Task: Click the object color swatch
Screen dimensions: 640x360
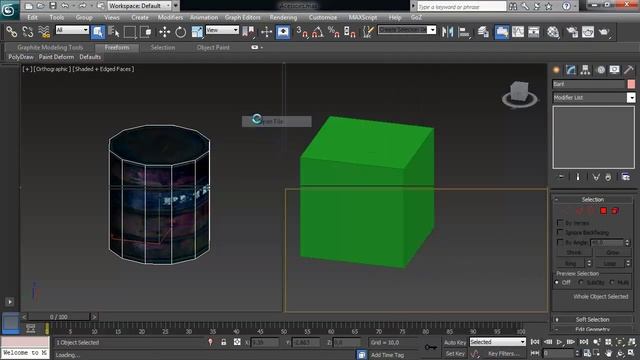Action: pyautogui.click(x=631, y=84)
